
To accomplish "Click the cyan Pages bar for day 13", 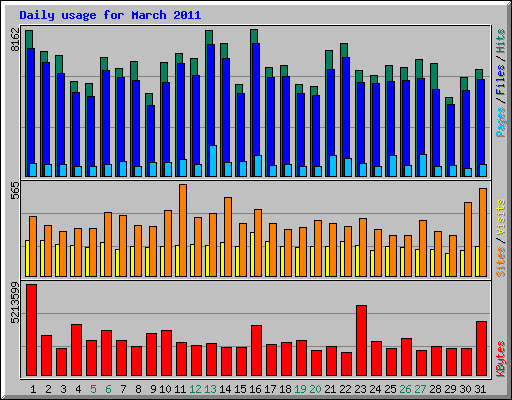I will click(x=213, y=161).
